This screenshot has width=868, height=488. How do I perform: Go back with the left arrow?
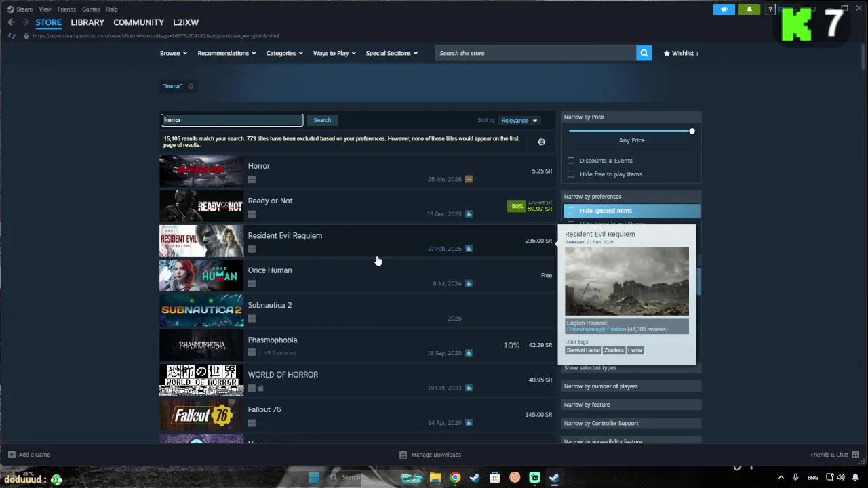tap(12, 22)
